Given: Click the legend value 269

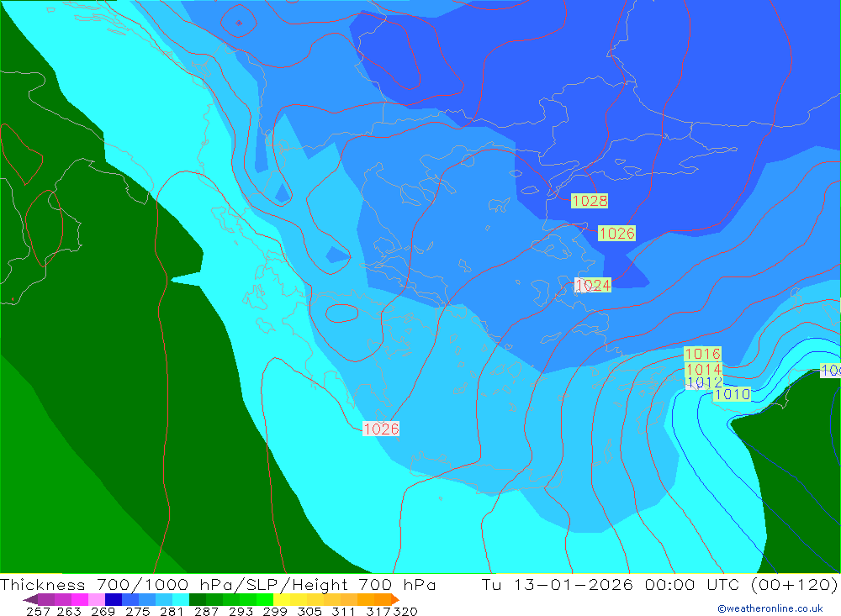Looking at the screenshot, I should click(103, 611).
